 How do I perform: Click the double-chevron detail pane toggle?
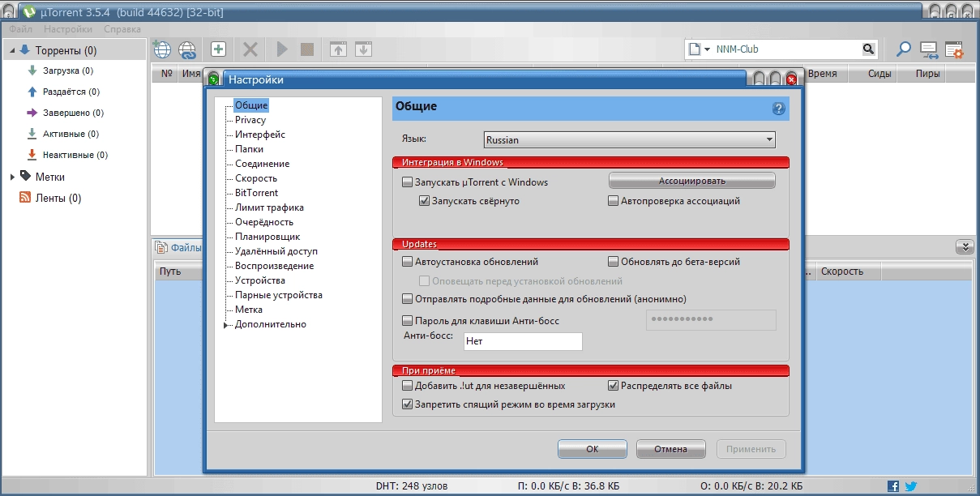point(964,247)
